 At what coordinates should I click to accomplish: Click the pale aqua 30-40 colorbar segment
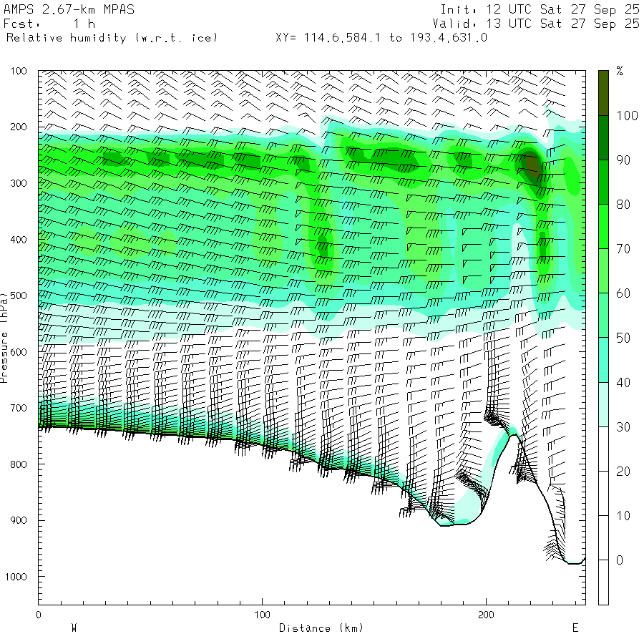click(603, 404)
